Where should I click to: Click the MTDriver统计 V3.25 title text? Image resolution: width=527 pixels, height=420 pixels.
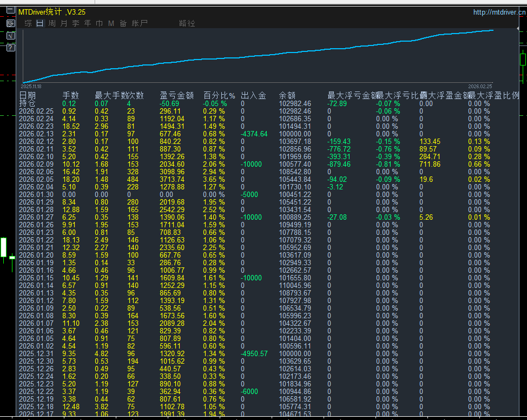(x=52, y=11)
